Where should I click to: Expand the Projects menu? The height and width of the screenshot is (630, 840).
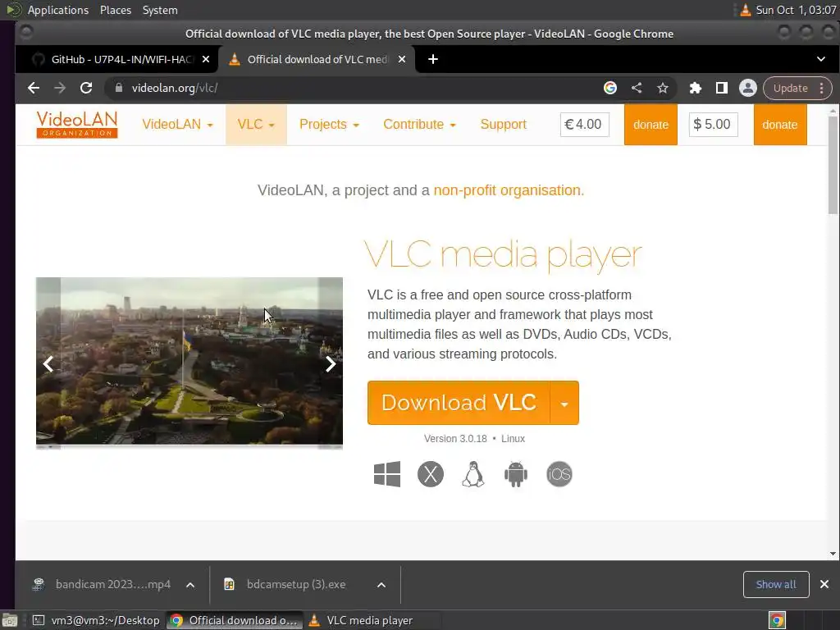[x=329, y=125]
